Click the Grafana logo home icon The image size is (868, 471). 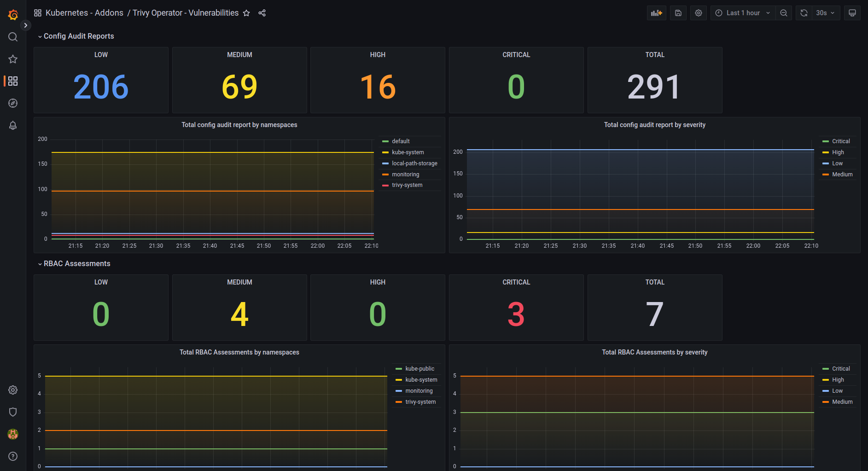coord(13,15)
